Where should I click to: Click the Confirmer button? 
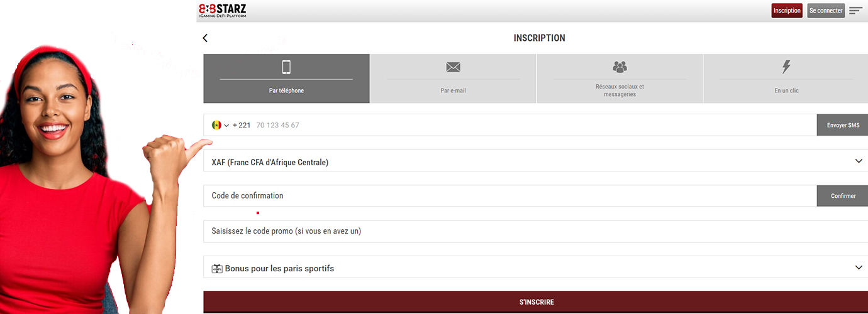click(843, 196)
